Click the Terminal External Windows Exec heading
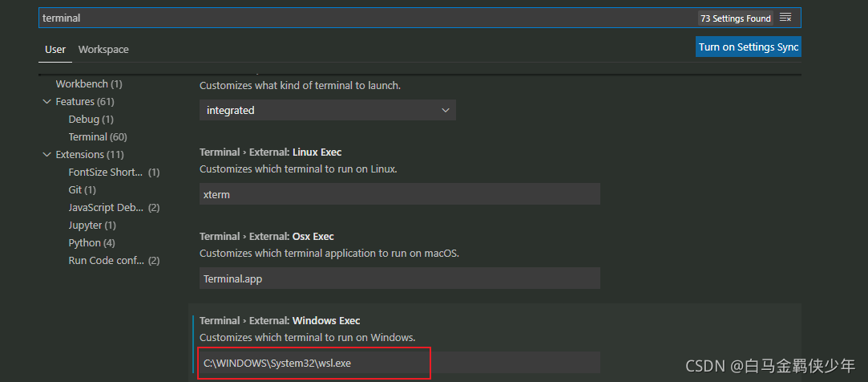 (x=280, y=320)
